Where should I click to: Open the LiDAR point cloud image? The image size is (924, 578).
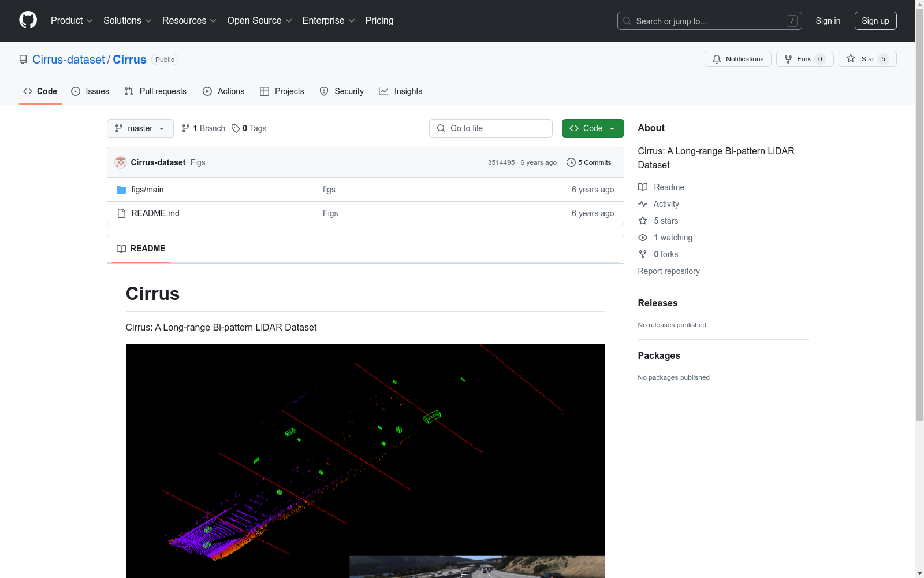point(366,461)
